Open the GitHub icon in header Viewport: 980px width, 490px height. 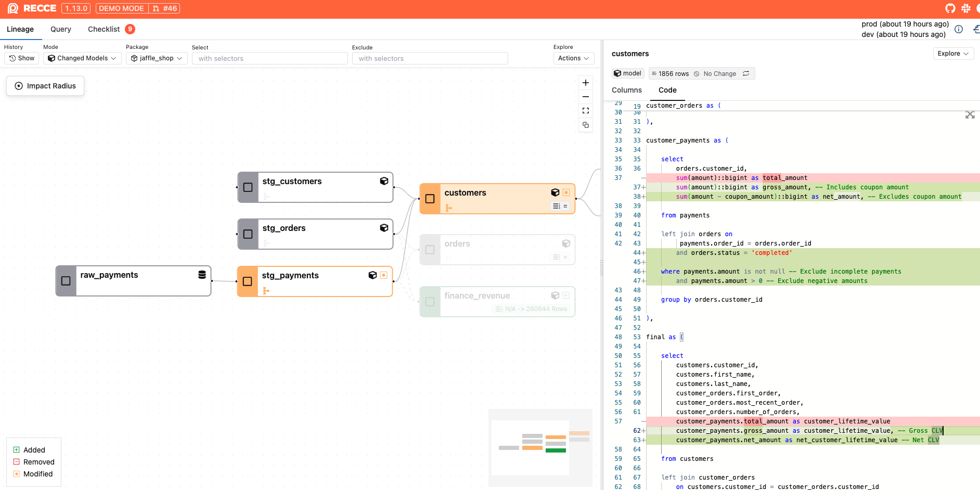pyautogui.click(x=950, y=8)
